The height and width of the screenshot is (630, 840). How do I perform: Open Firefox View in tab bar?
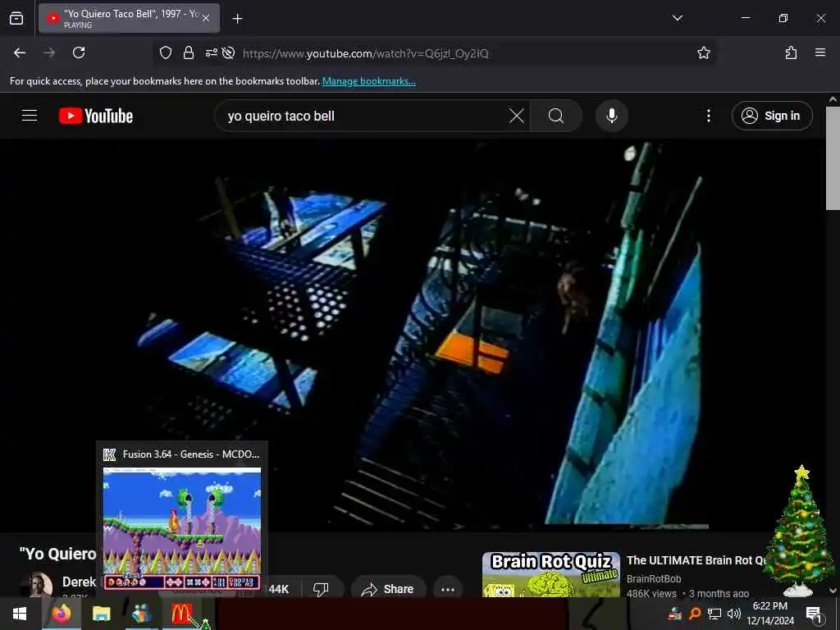pos(16,18)
